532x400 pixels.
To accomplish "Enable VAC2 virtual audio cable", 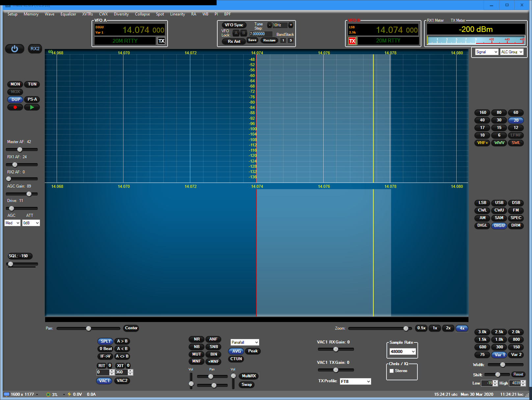I will tap(122, 381).
